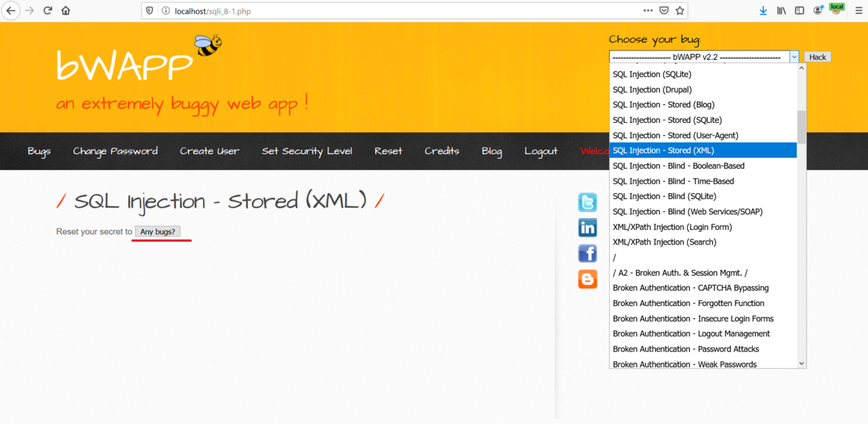Select SQL Injection (Drupal) option
This screenshot has height=424, width=868.
(x=703, y=90)
